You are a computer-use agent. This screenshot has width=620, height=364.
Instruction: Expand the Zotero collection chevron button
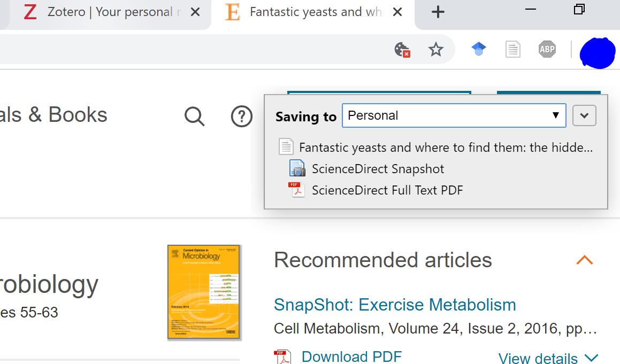pyautogui.click(x=584, y=115)
